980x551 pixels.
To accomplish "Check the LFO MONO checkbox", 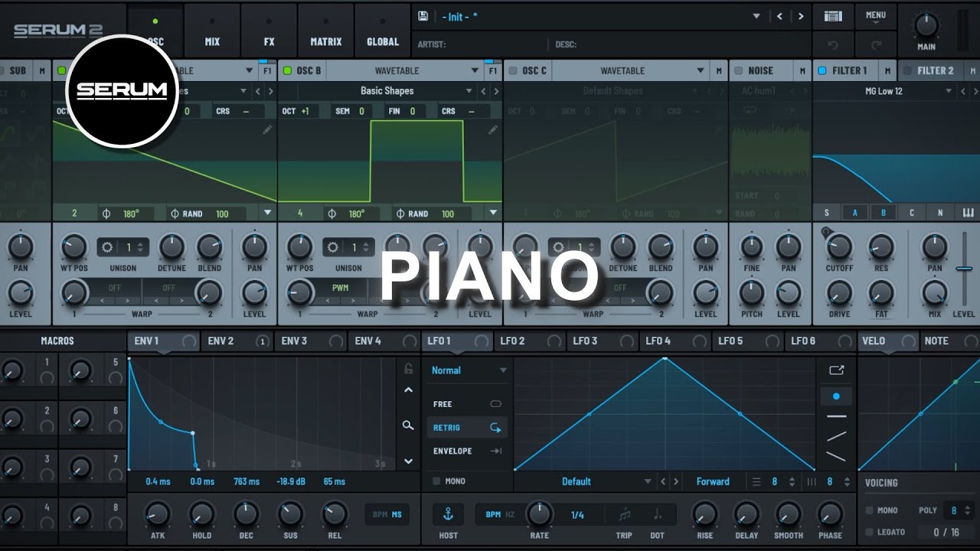I will click(x=436, y=481).
